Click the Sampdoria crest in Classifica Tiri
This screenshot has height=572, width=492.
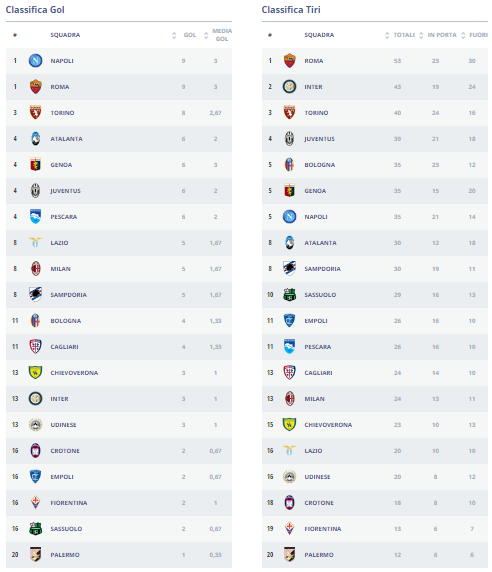coord(290,268)
